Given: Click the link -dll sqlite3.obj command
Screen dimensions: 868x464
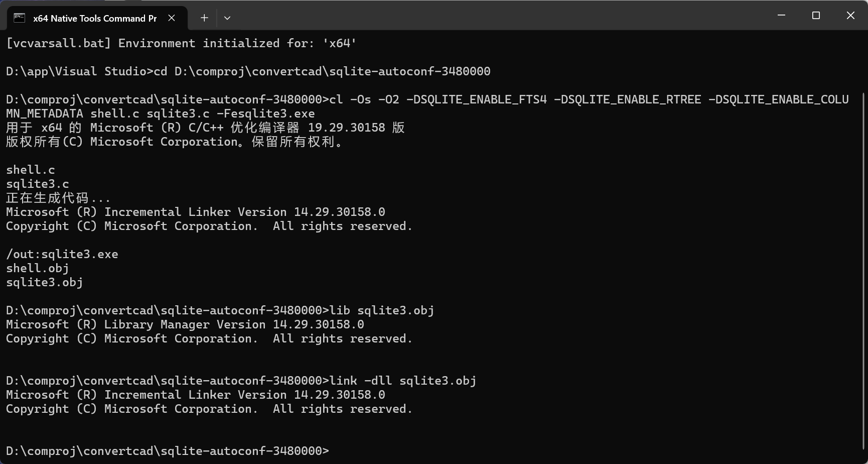Looking at the screenshot, I should [x=404, y=380].
